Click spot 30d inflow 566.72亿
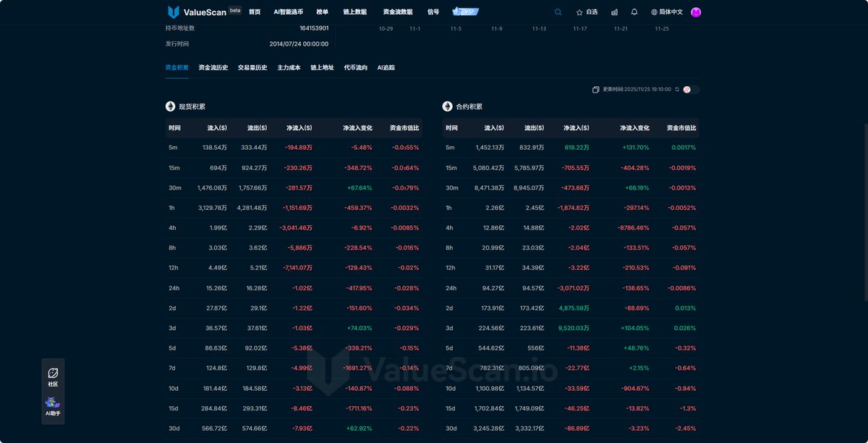 tap(214, 429)
